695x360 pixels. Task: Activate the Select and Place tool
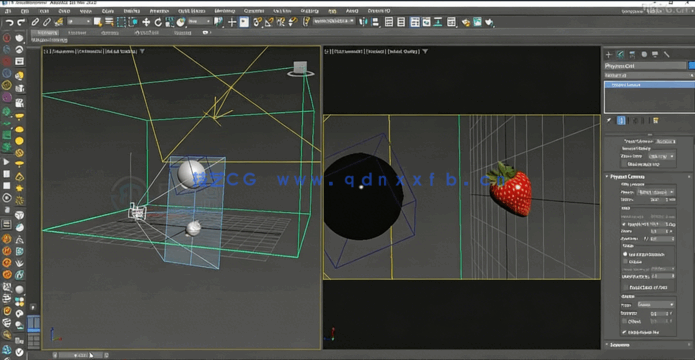181,22
